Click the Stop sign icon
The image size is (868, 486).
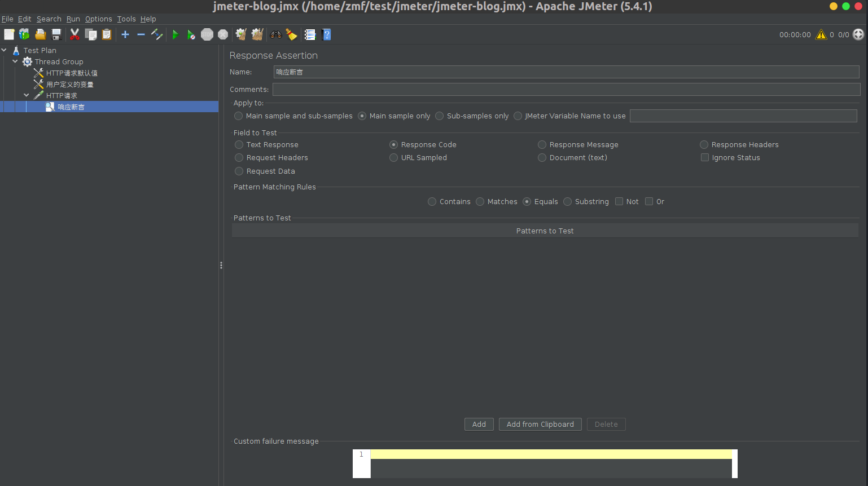coord(207,34)
